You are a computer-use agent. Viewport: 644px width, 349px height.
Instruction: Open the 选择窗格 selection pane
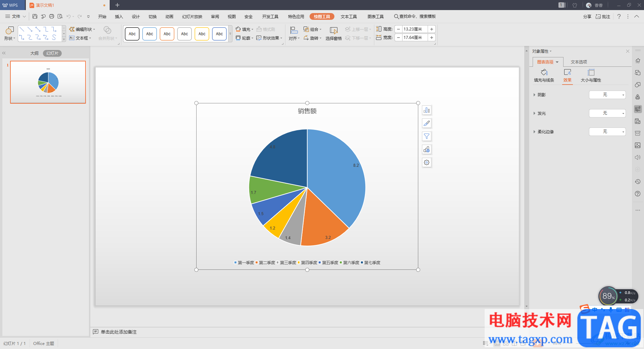coord(333,34)
